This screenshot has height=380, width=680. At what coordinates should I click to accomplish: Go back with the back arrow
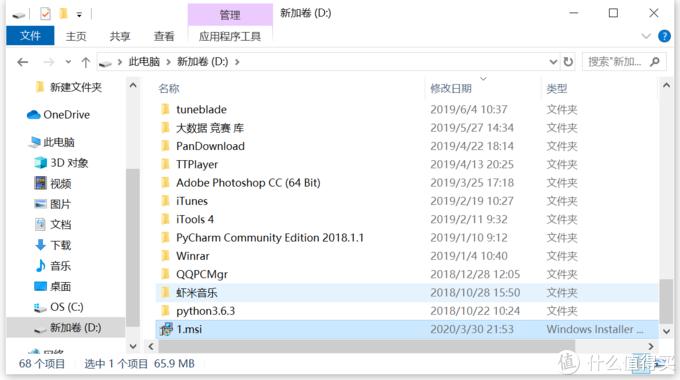(23, 62)
